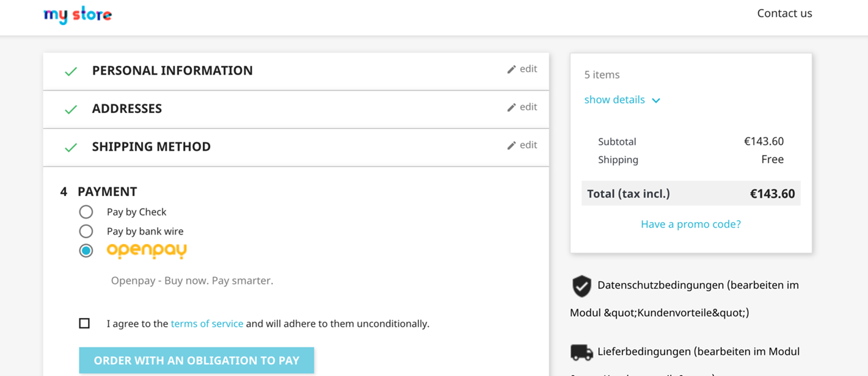
Task: Expand show details for cart items
Action: coord(615,99)
